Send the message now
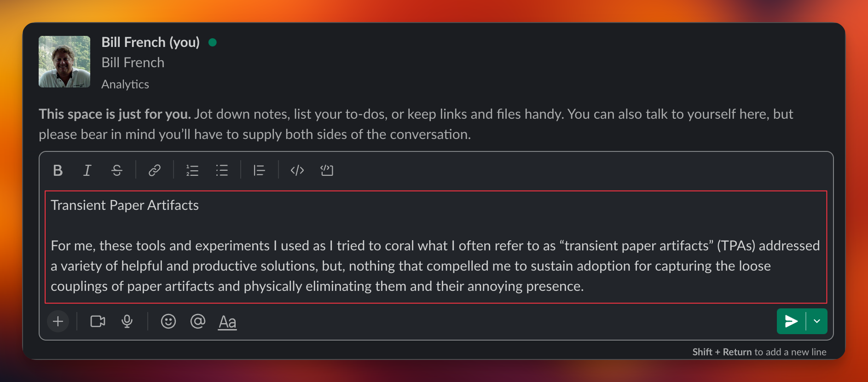The width and height of the screenshot is (868, 382). click(x=791, y=321)
